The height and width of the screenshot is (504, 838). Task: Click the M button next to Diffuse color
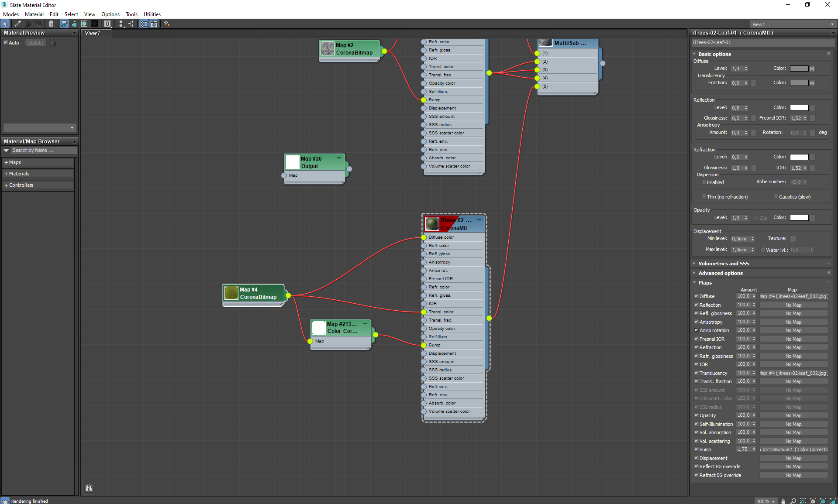[x=812, y=69]
